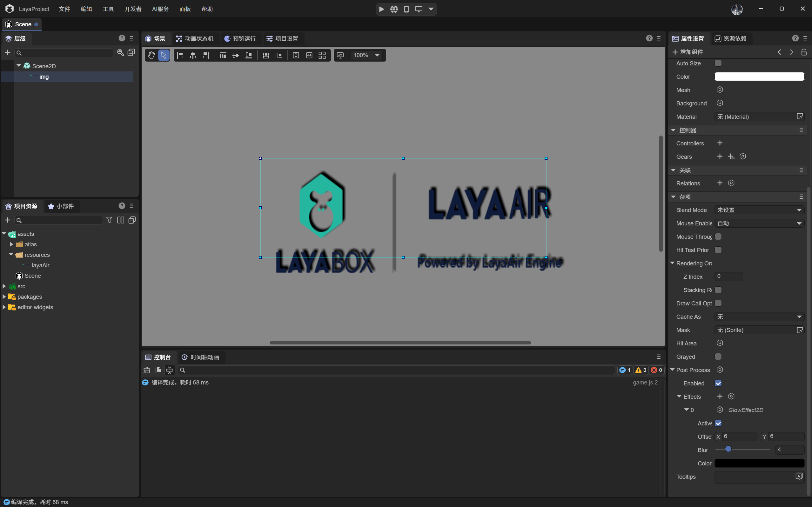The image size is (812, 507).
Task: Select the arrow selection tool
Action: coord(164,55)
